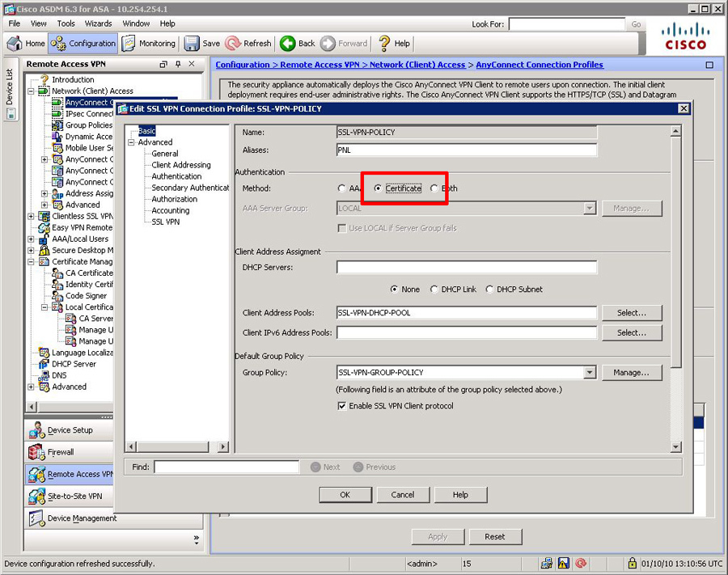The image size is (728, 575).
Task: Open the View menu
Action: (39, 23)
